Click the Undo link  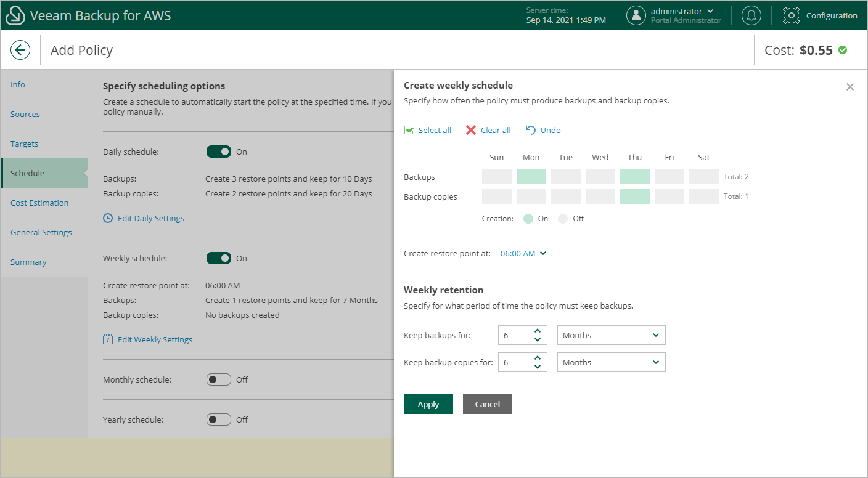[551, 130]
